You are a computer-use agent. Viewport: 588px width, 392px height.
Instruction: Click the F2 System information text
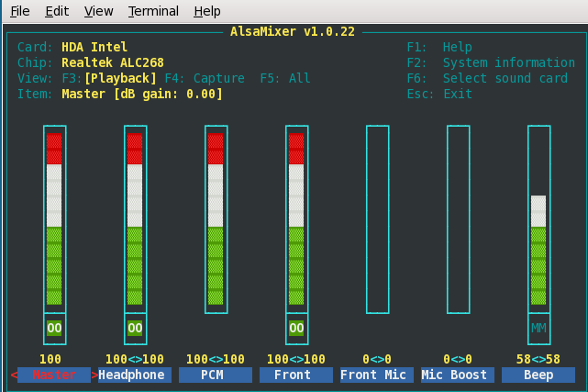coord(491,62)
